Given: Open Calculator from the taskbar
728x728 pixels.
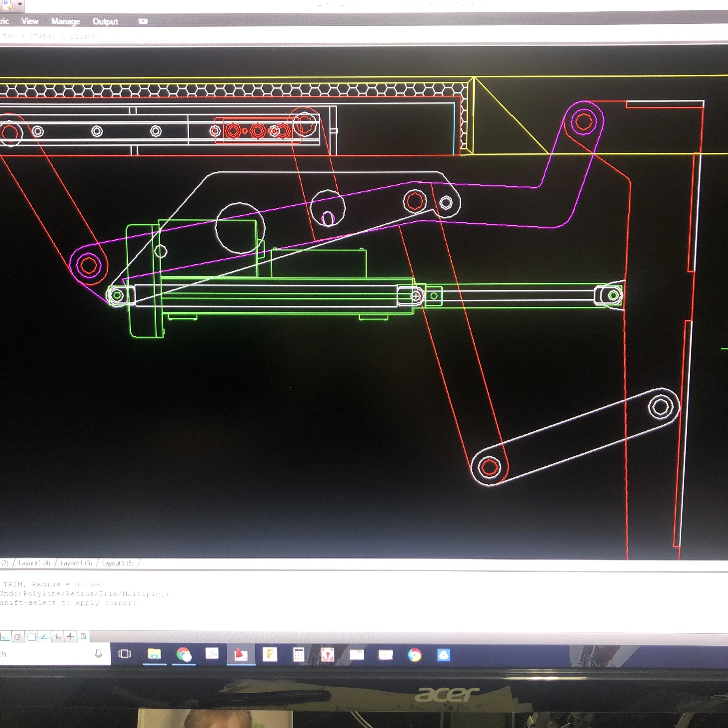Looking at the screenshot, I should 298,655.
